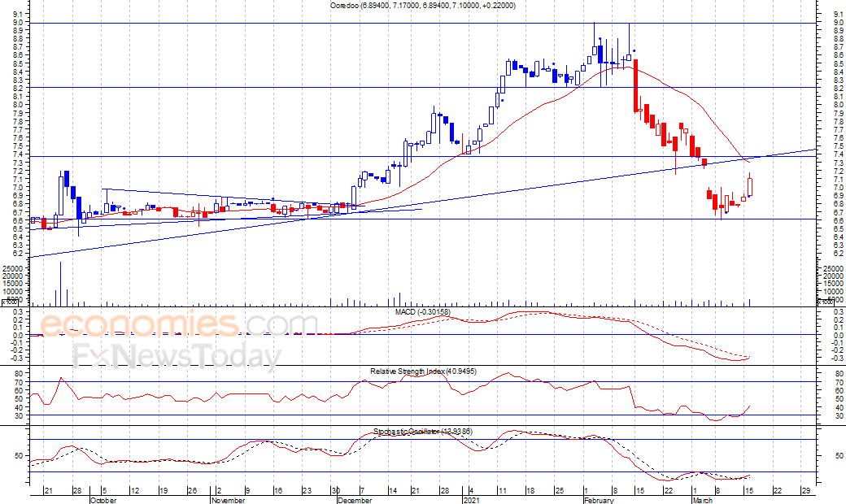The image size is (846, 504).
Task: Click the 25000 volume label on right axis
Action: click(x=834, y=268)
